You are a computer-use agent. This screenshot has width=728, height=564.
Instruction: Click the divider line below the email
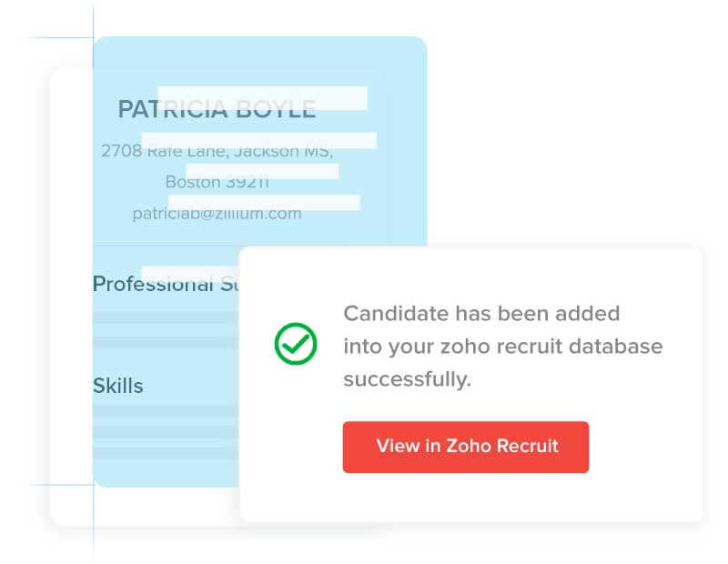click(166, 247)
